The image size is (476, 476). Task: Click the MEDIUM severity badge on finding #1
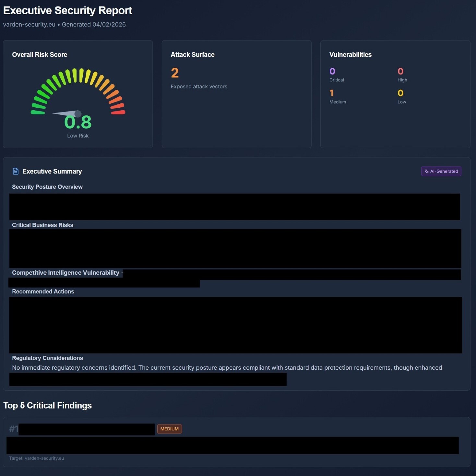[169, 429]
